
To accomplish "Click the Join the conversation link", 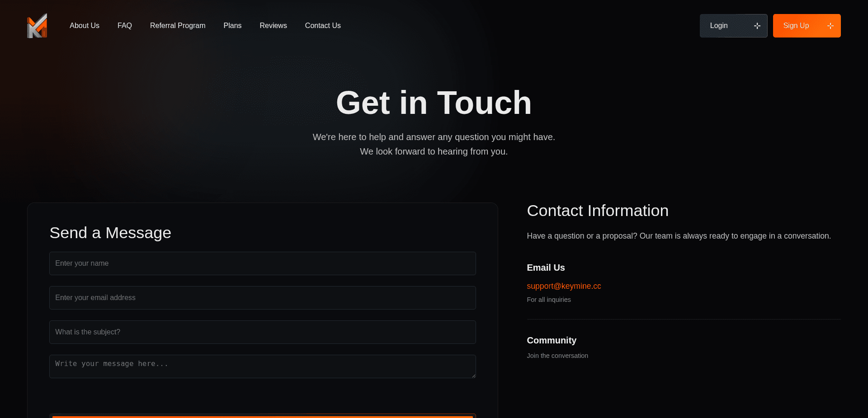I will pos(557,356).
